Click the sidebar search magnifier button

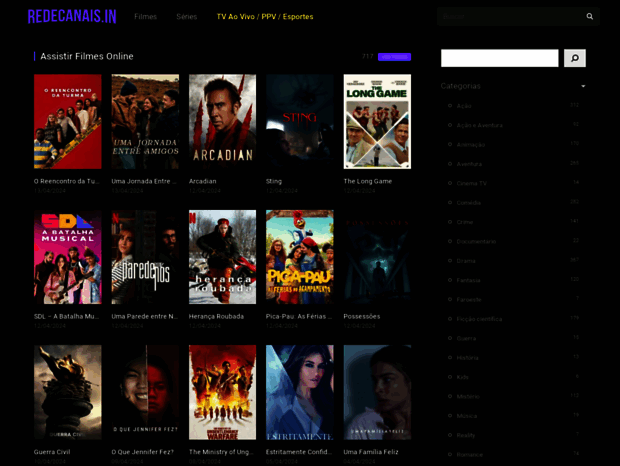pyautogui.click(x=575, y=58)
